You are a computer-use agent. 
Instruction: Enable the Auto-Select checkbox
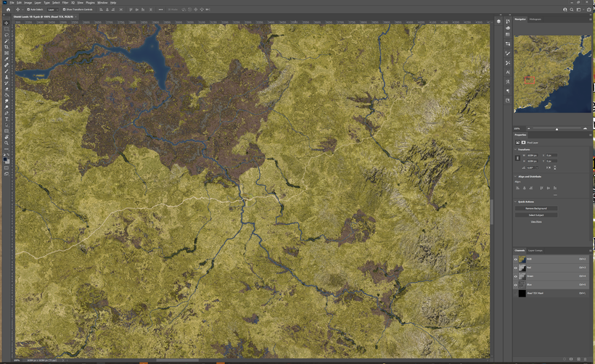[x=27, y=9]
